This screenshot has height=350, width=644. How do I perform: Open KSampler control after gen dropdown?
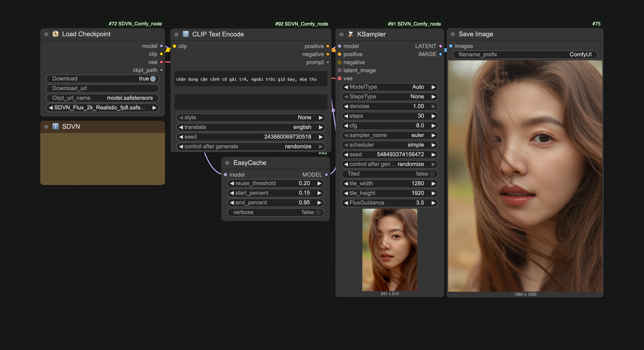[389, 164]
